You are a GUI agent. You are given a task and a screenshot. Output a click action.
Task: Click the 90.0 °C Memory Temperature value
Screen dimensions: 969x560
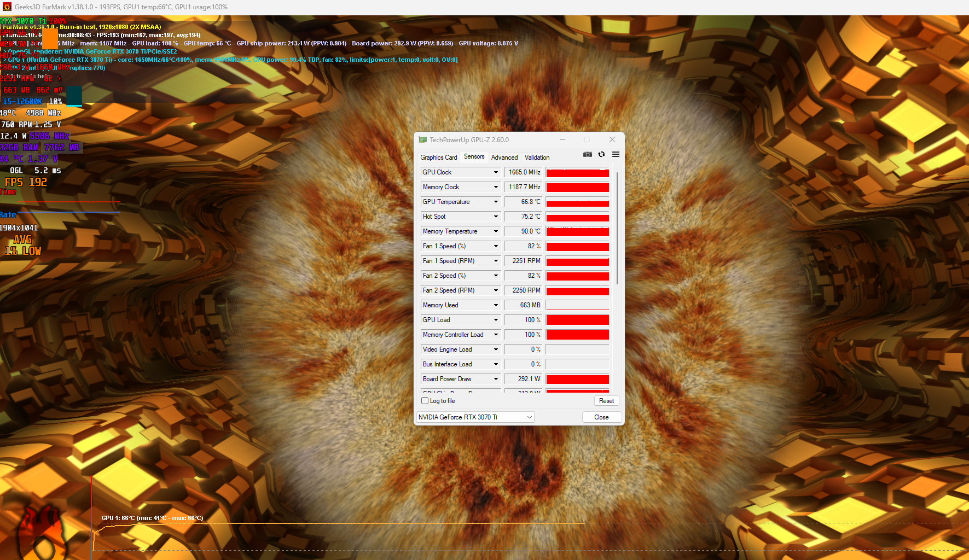pyautogui.click(x=523, y=231)
